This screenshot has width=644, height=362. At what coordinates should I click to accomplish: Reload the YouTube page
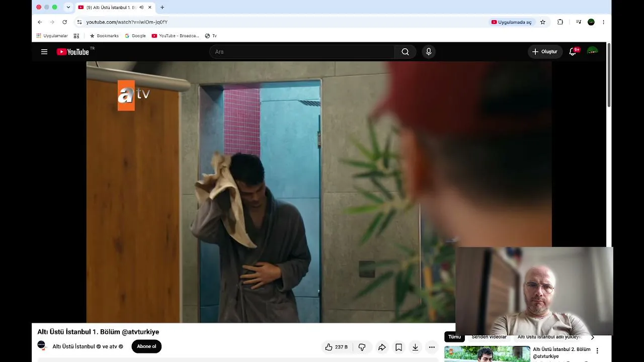pyautogui.click(x=64, y=22)
